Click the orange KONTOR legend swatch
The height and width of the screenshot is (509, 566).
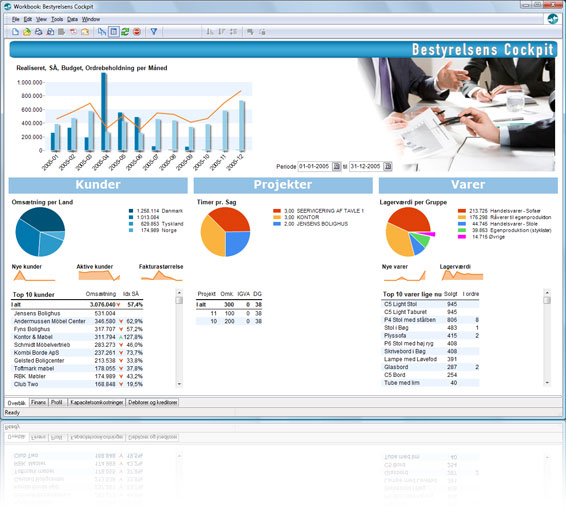tap(277, 217)
